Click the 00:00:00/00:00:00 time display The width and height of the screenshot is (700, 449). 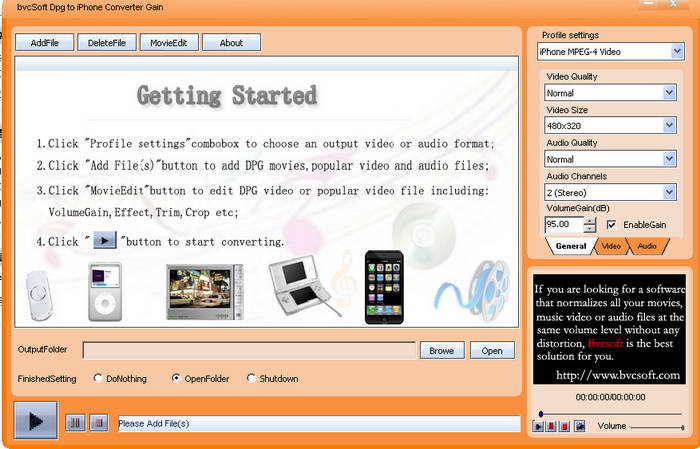coord(610,397)
